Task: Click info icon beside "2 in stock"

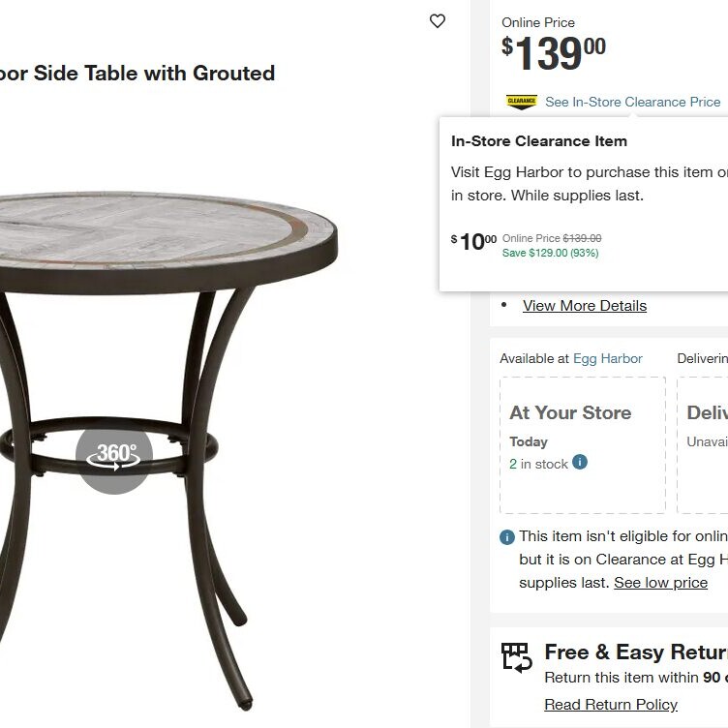Action: coord(580,462)
